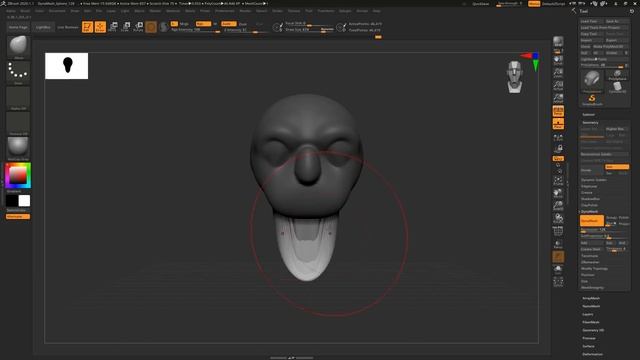The width and height of the screenshot is (640, 360).
Task: Toggle Xyz rotation mode
Action: pyautogui.click(x=558, y=158)
